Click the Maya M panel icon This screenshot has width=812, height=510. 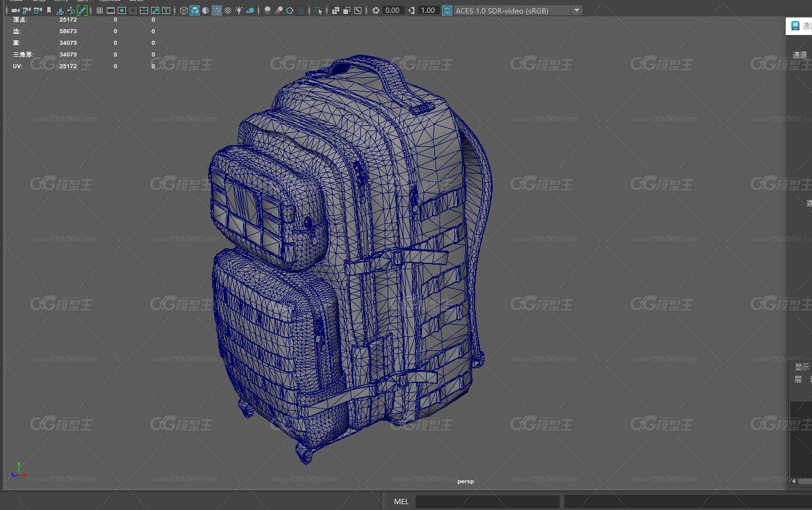coord(795,25)
